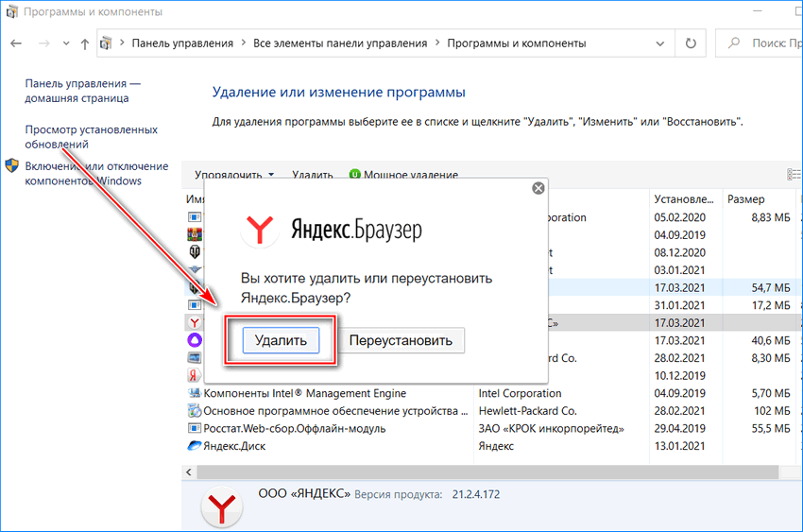Click tank game icon in 08.12.2020 row
Viewport: 803px width, 532px height.
[x=195, y=252]
